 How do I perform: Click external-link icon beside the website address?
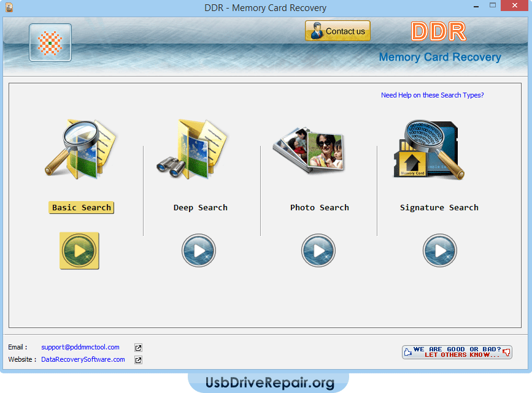pyautogui.click(x=138, y=360)
